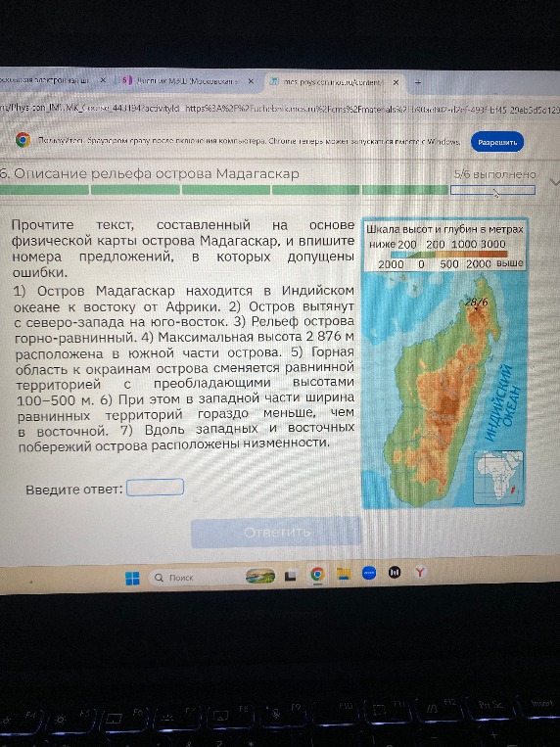
Task: Select the fourth green progress segment
Action: [315, 190]
